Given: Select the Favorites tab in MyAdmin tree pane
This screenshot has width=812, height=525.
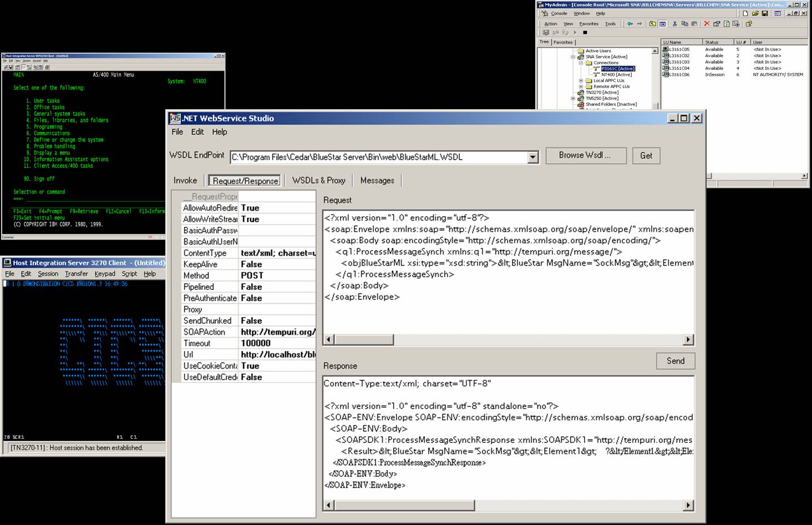Looking at the screenshot, I should click(563, 42).
